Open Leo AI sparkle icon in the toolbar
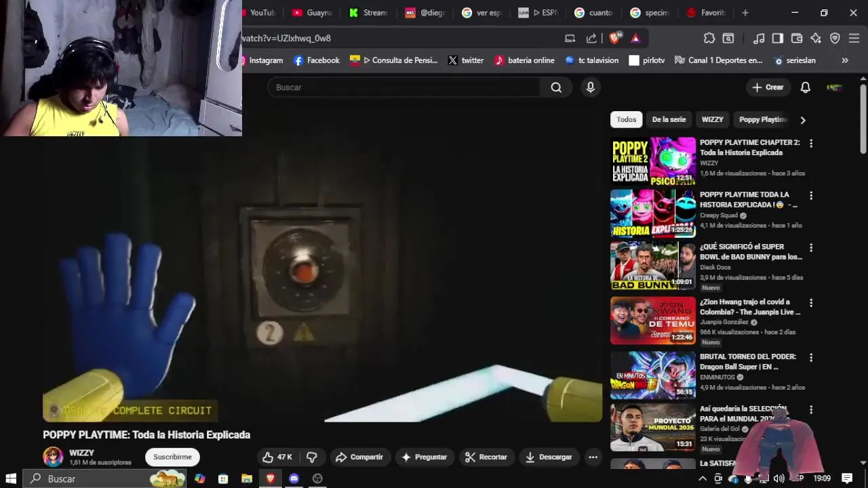 tap(816, 39)
